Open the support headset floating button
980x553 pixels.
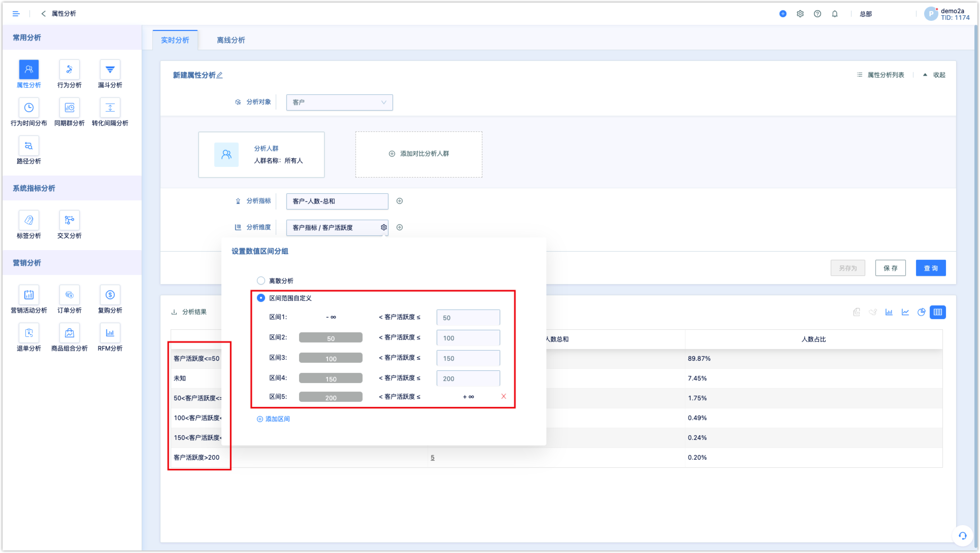click(962, 536)
